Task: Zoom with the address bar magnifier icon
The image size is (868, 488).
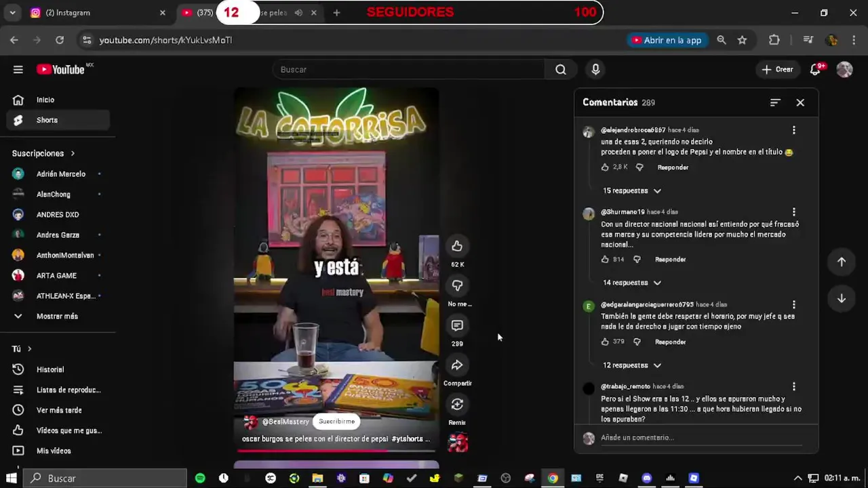Action: pyautogui.click(x=722, y=40)
